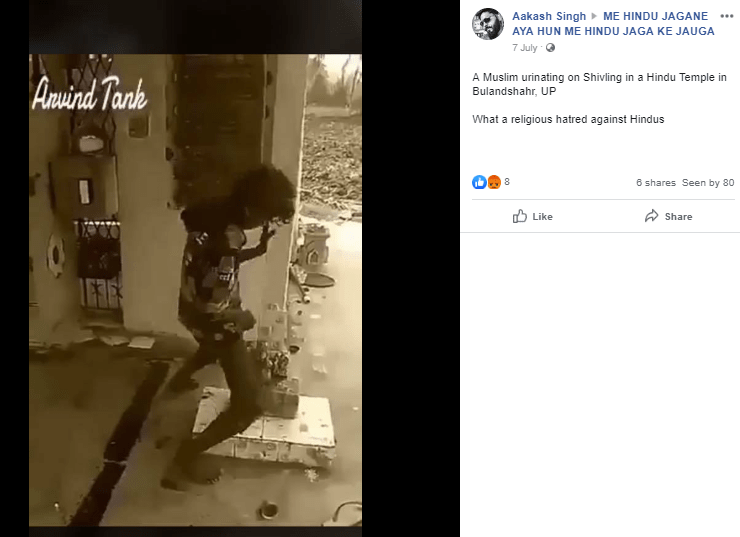Open the three-dot post options menu
This screenshot has height=537, width=740.
coord(727,16)
